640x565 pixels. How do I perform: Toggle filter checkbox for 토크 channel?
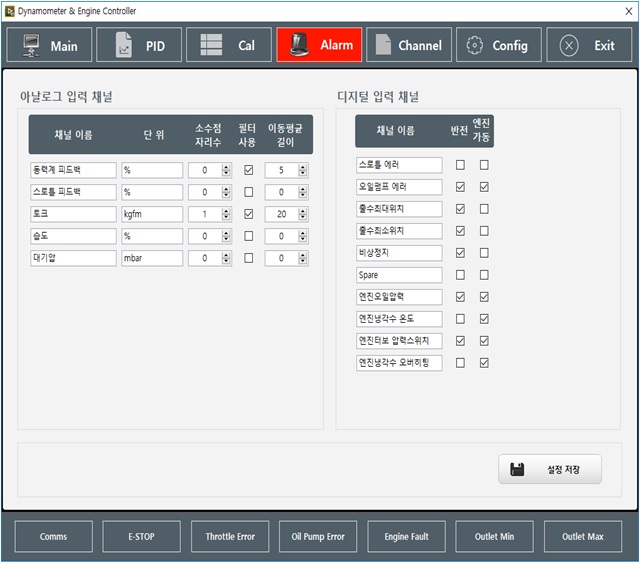(248, 214)
